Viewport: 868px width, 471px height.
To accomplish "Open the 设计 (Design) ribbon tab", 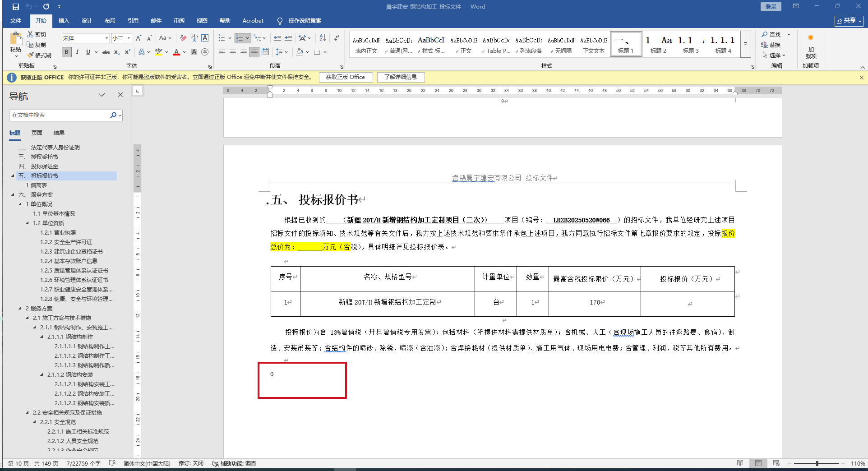I will point(87,21).
